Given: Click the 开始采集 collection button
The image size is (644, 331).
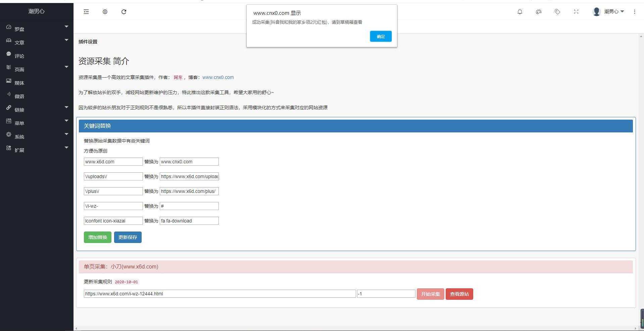Looking at the screenshot, I should pyautogui.click(x=430, y=294).
